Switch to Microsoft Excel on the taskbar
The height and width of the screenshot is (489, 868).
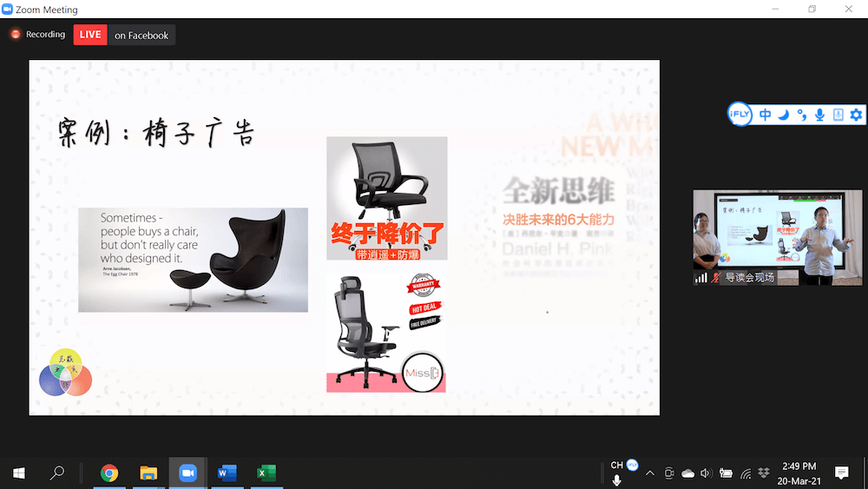266,472
